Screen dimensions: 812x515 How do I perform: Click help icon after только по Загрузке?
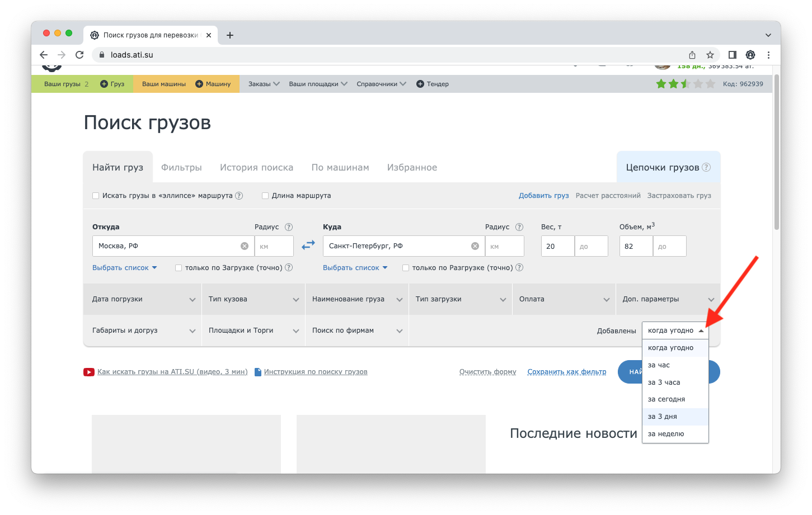(x=289, y=267)
